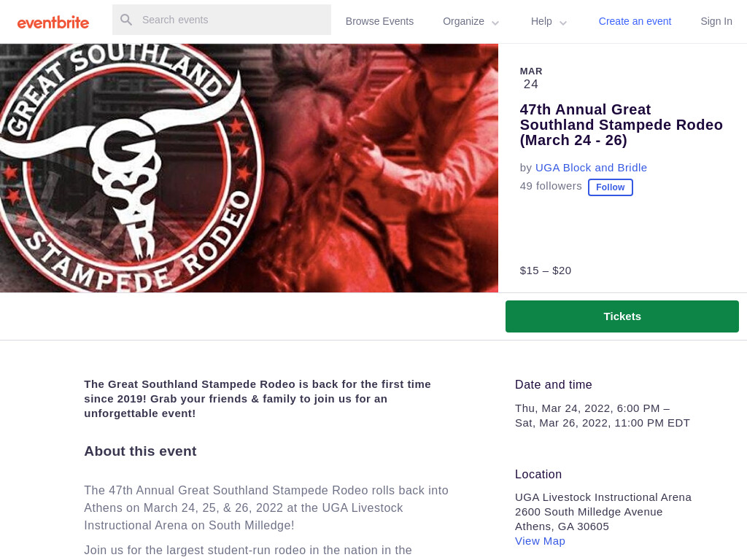This screenshot has height=560, width=747.
Task: Click the MAR 24 date badge
Action: (531, 78)
